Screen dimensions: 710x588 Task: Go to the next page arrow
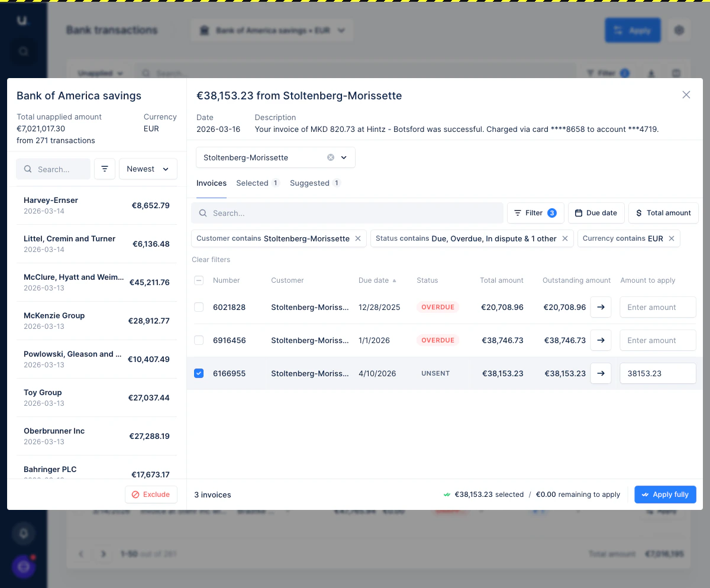point(104,554)
